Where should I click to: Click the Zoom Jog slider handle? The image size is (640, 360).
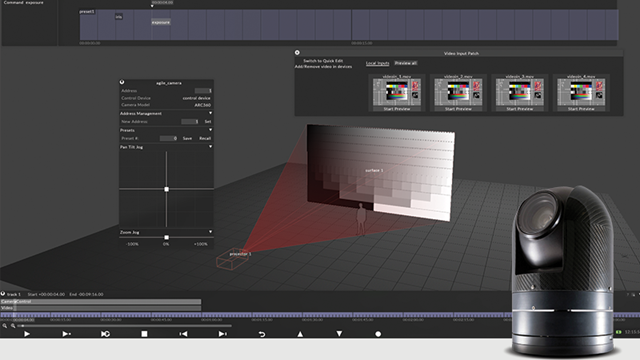tap(167, 237)
